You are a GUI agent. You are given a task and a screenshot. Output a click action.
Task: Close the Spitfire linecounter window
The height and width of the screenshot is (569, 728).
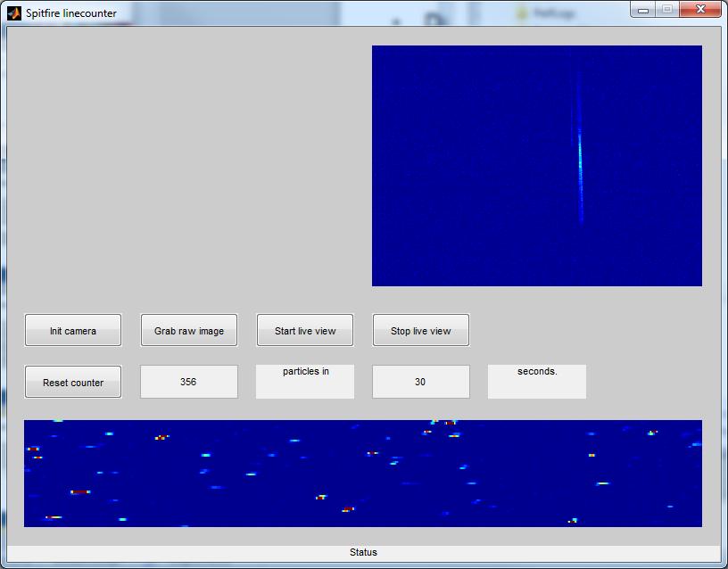click(x=700, y=9)
